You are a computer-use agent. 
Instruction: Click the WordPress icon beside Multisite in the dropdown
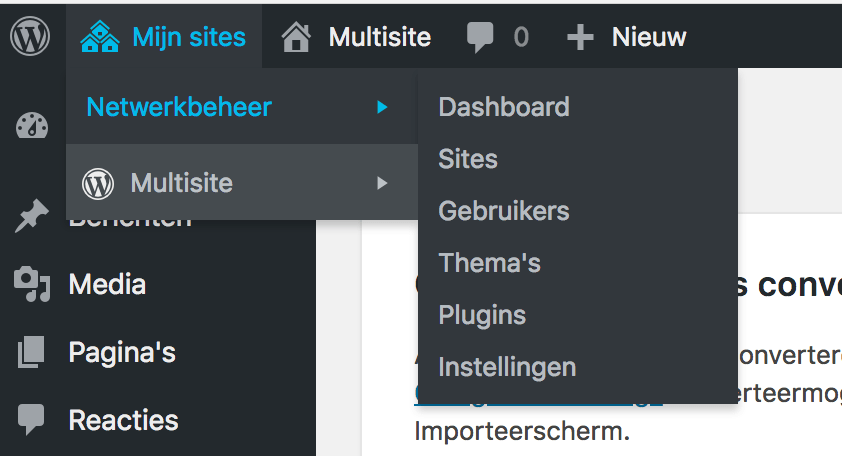pos(98,183)
